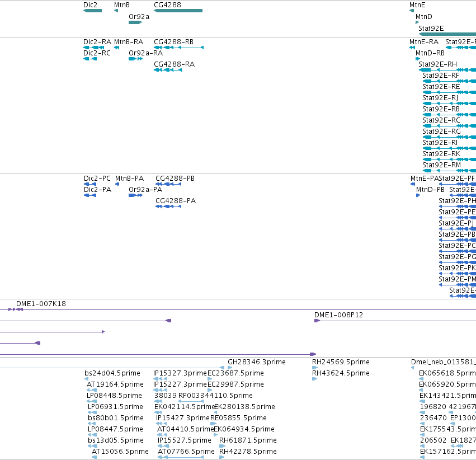Select the Stat92E-PH protein feature
The image size is (476, 460).
(458, 206)
